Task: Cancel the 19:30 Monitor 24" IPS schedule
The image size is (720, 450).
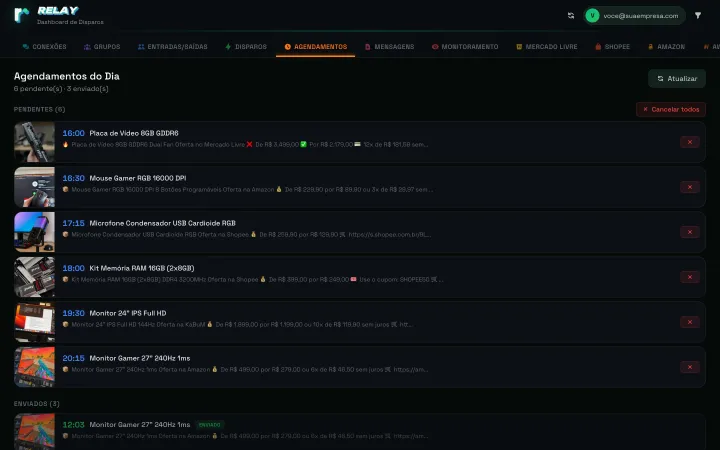Action: pyautogui.click(x=690, y=322)
